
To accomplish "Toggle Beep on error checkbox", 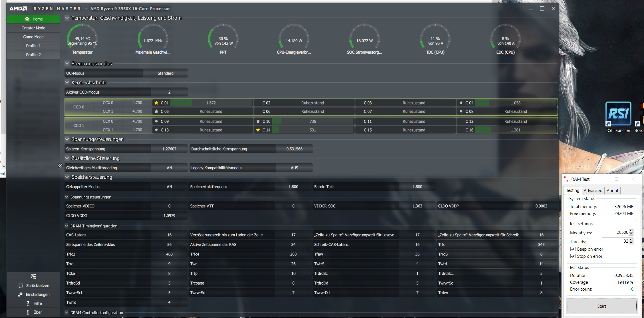I will click(573, 249).
